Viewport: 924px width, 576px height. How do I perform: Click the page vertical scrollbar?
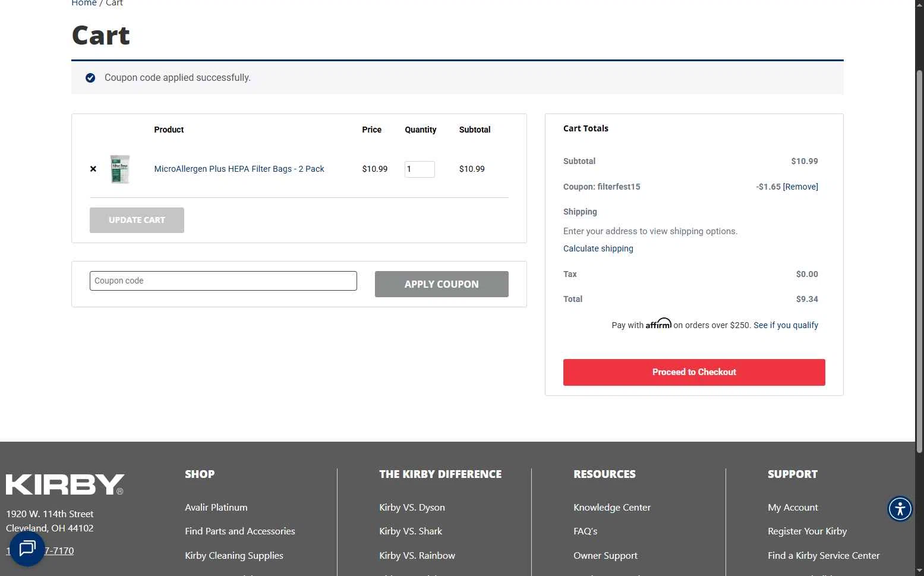tap(919, 262)
